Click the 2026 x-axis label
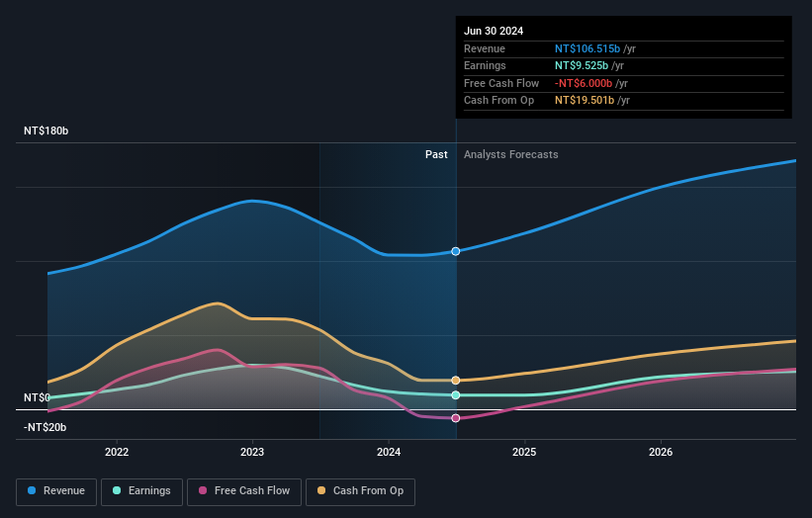Image resolution: width=812 pixels, height=518 pixels. pyautogui.click(x=661, y=452)
